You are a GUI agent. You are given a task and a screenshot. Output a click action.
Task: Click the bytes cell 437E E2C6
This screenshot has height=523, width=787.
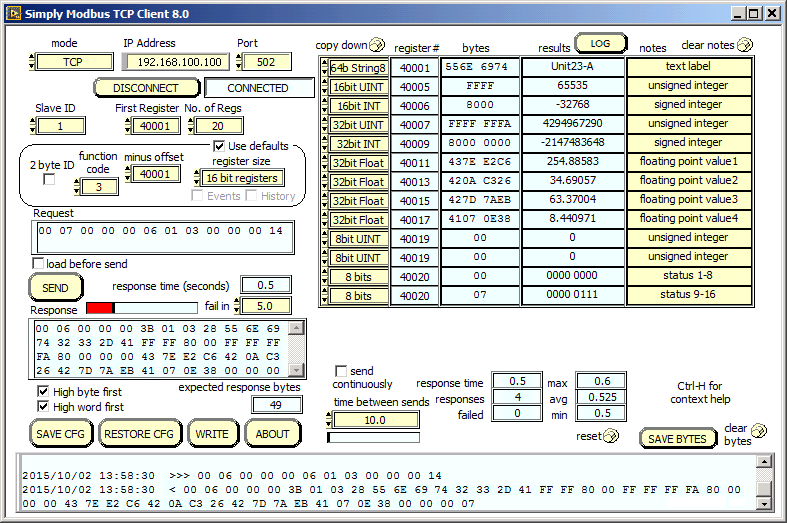[x=480, y=161]
